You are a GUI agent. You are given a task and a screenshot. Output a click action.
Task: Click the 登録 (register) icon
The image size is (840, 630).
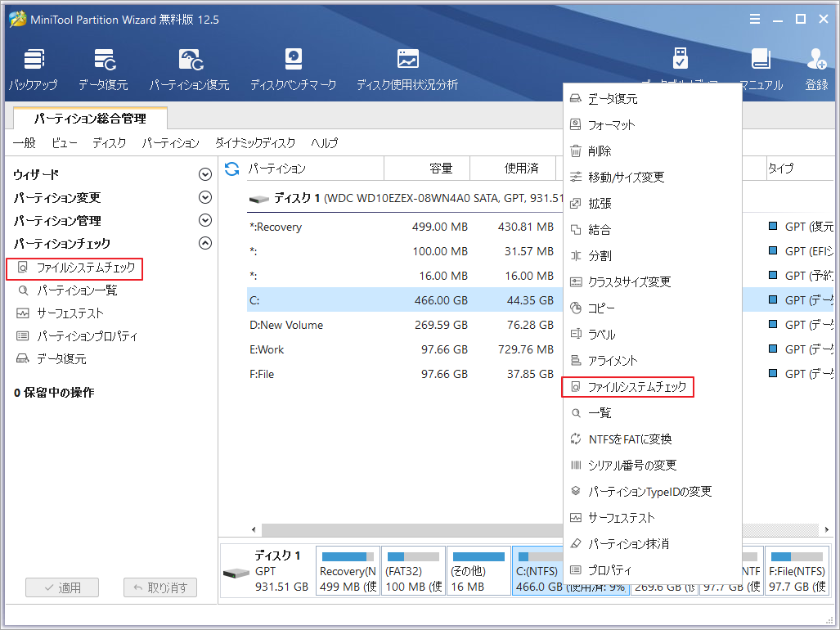pos(816,70)
